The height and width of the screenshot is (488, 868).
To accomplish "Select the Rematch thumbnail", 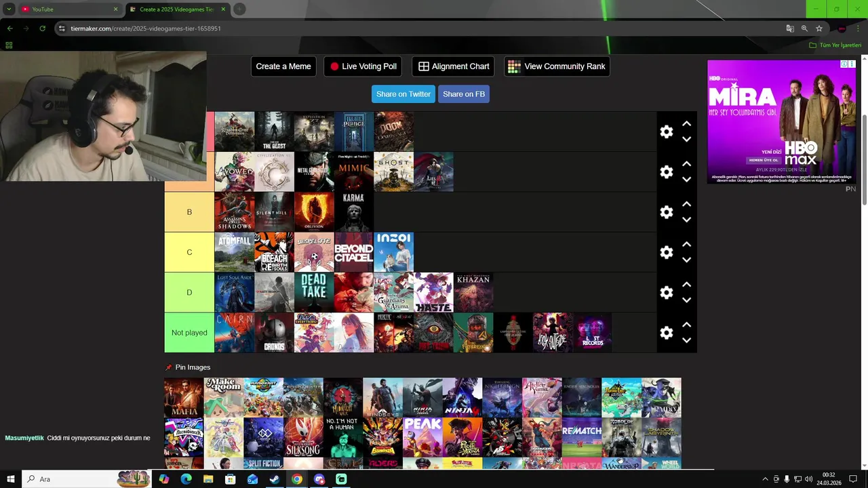I will click(x=582, y=437).
